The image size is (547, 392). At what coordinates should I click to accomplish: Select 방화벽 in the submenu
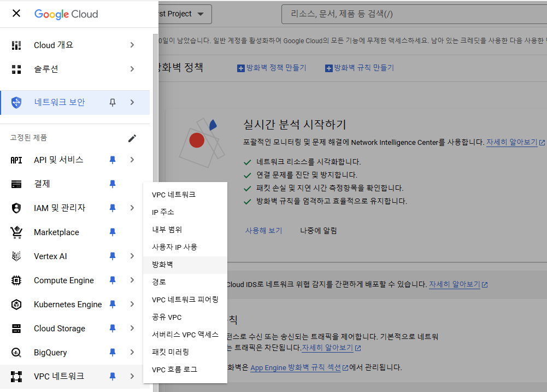[185, 265]
